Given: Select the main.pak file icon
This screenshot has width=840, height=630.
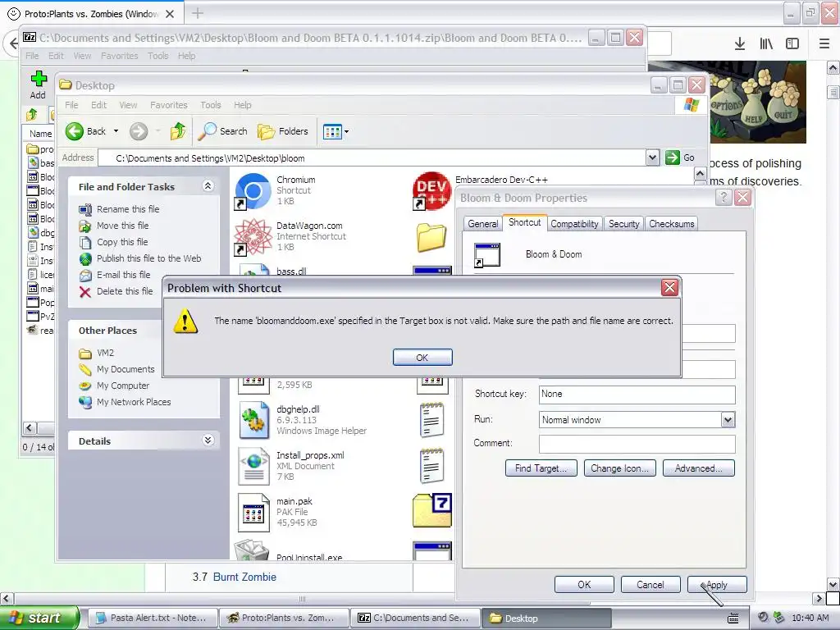Looking at the screenshot, I should (253, 513).
